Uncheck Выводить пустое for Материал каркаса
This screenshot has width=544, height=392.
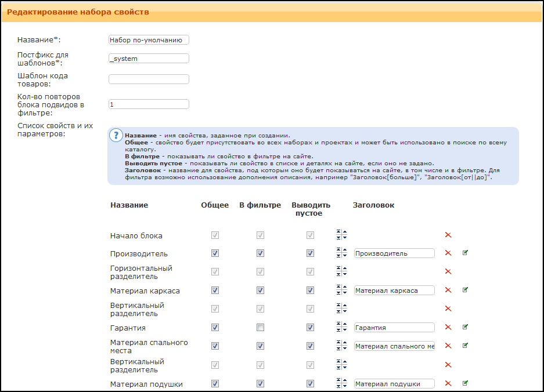310,290
